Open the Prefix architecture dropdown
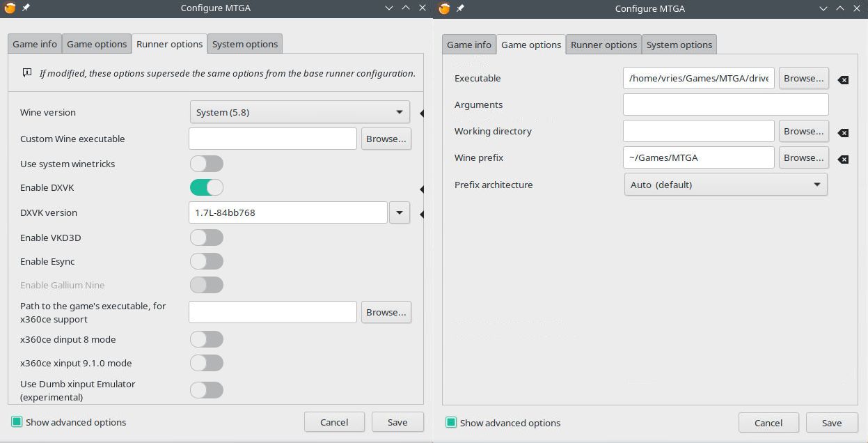Screen dimensions: 868x443 pyautogui.click(x=726, y=185)
